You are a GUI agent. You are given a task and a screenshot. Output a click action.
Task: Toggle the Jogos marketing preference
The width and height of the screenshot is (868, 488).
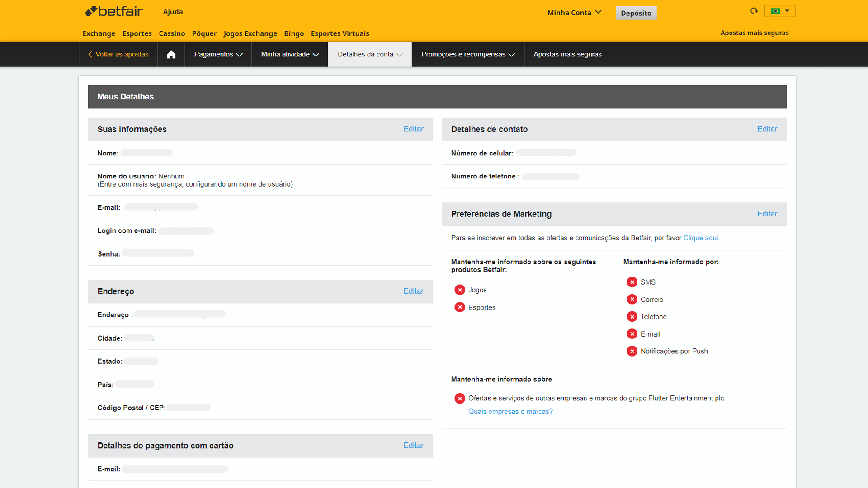click(x=460, y=290)
